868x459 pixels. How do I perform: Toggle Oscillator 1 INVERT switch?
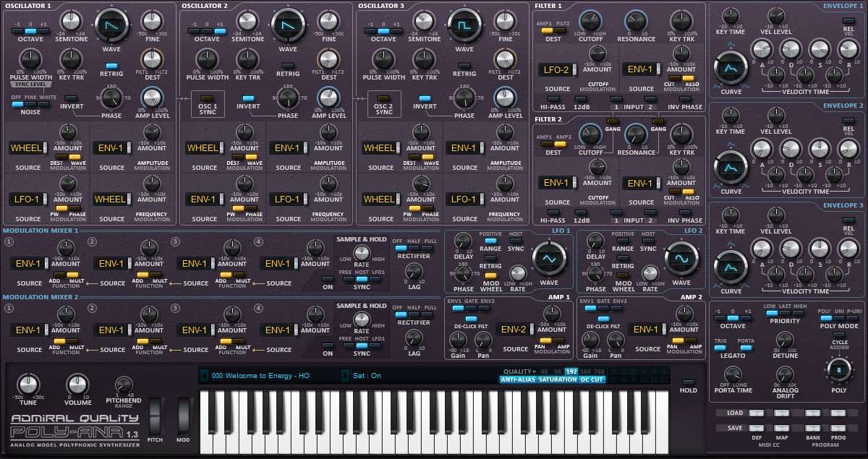72,98
